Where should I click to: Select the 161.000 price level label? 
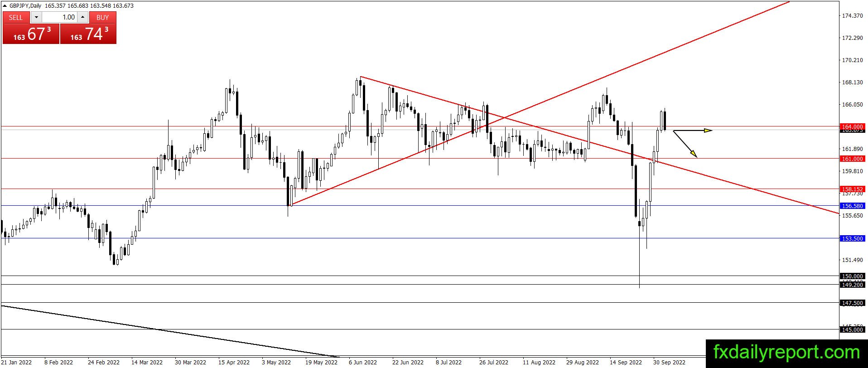pyautogui.click(x=852, y=159)
